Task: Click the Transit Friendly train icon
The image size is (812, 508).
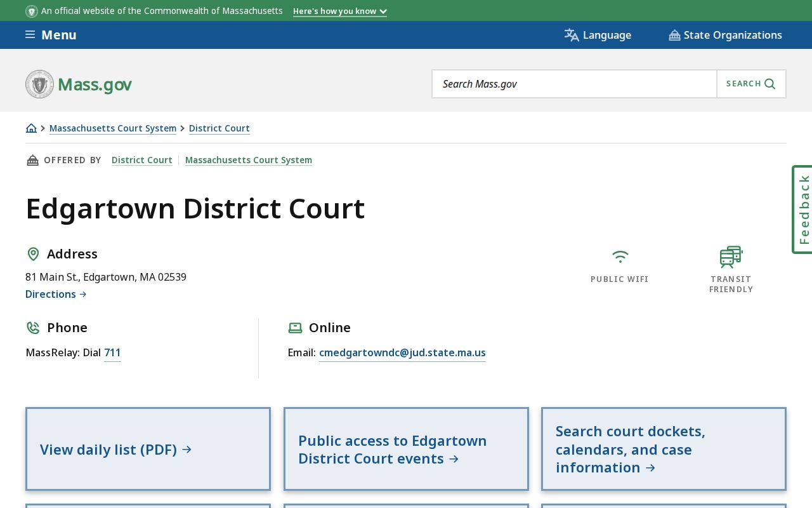Action: pyautogui.click(x=731, y=257)
